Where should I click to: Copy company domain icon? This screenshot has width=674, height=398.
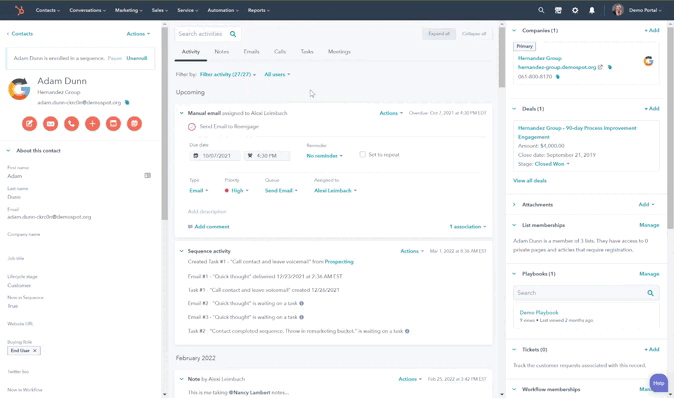(x=610, y=67)
